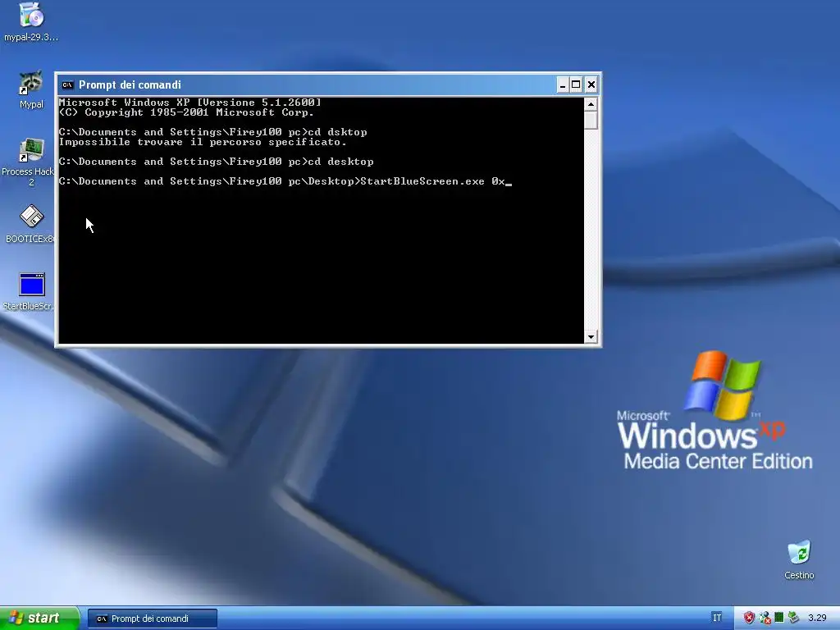Select the StartBlueScreen desktop icon
This screenshot has width=840, height=630.
29,292
